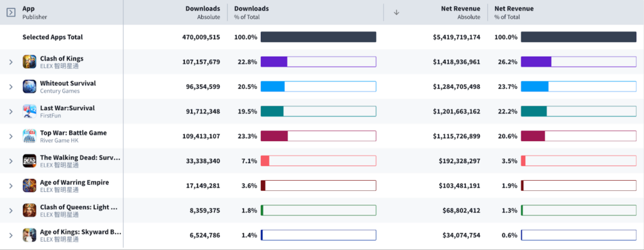Expand the Age of Warring Empire row
The width and height of the screenshot is (644, 250).
tap(11, 186)
